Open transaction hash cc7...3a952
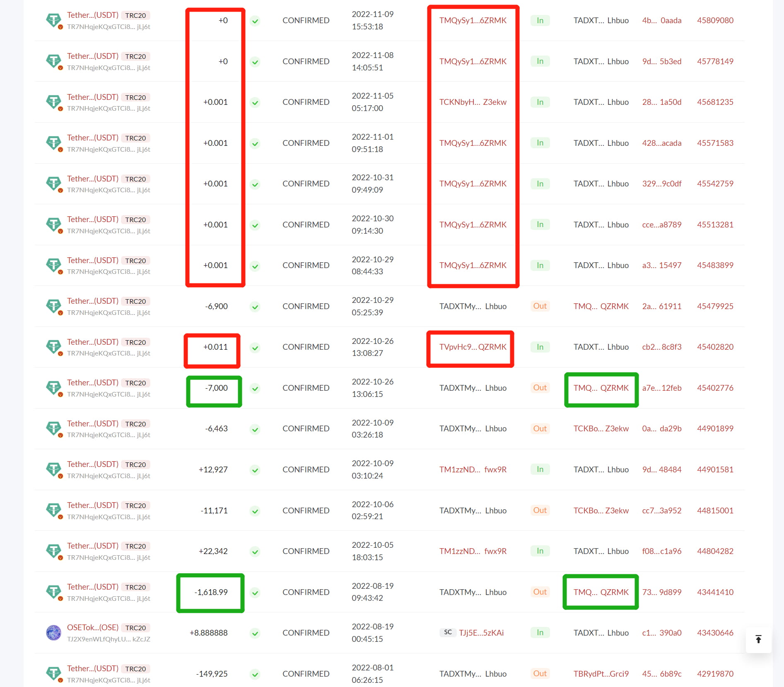This screenshot has height=687, width=784. (661, 510)
